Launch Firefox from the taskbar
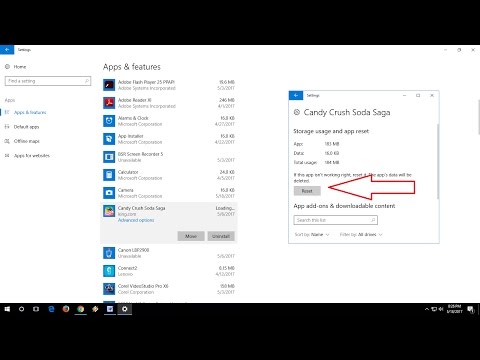The height and width of the screenshot is (360, 480). click(x=66, y=309)
